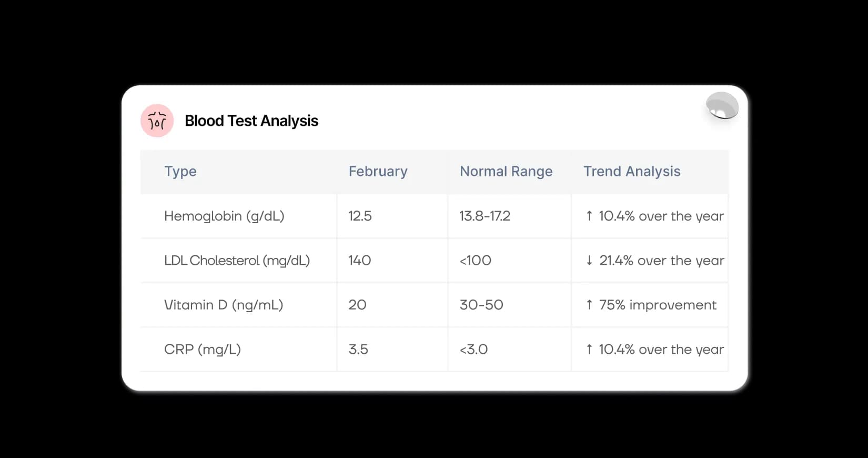Click the Normal Range column header
This screenshot has width=868, height=458.
point(506,172)
